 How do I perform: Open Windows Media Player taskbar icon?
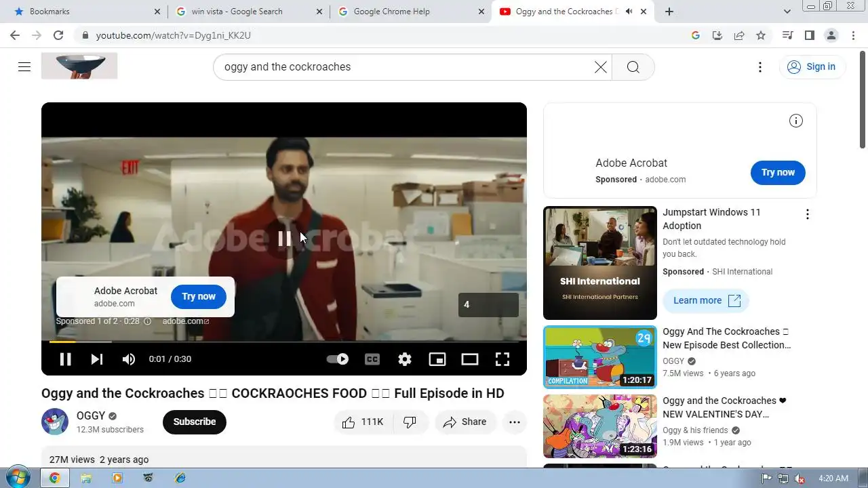click(117, 478)
